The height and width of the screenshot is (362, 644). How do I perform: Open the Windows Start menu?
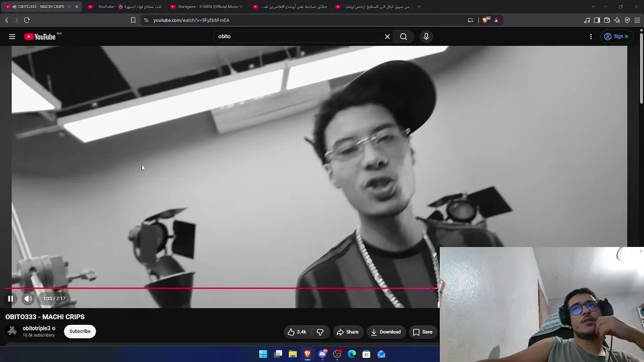(263, 354)
